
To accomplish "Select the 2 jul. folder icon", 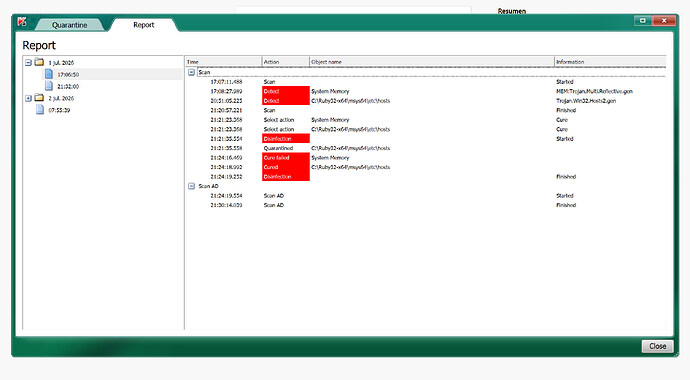I will pyautogui.click(x=39, y=98).
